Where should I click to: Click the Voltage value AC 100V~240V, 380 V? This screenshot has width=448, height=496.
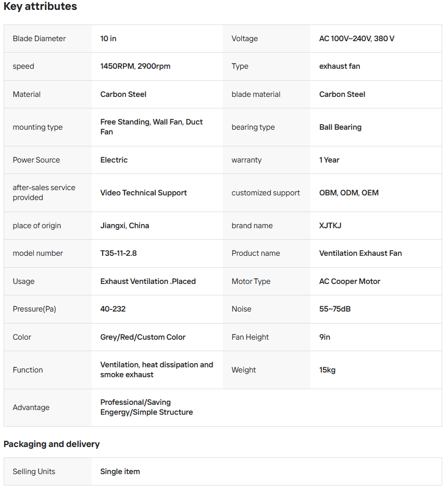(x=356, y=39)
